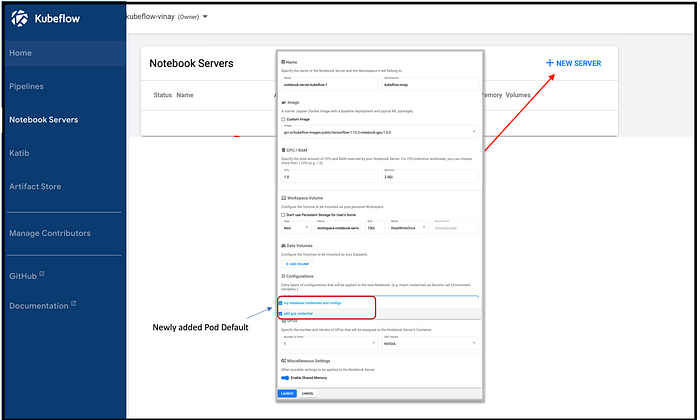Click the CPU / RAM section icon
This screenshot has width=700, height=420.
(283, 150)
